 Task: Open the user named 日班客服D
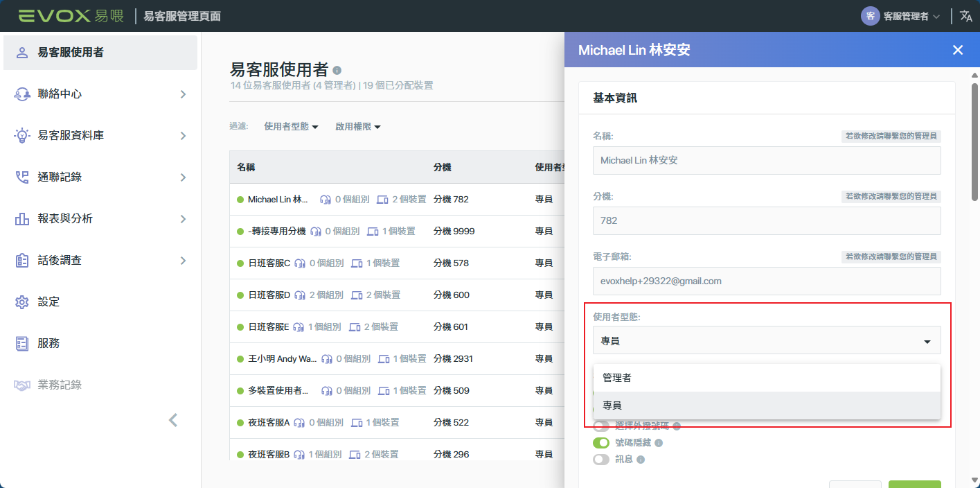[269, 295]
